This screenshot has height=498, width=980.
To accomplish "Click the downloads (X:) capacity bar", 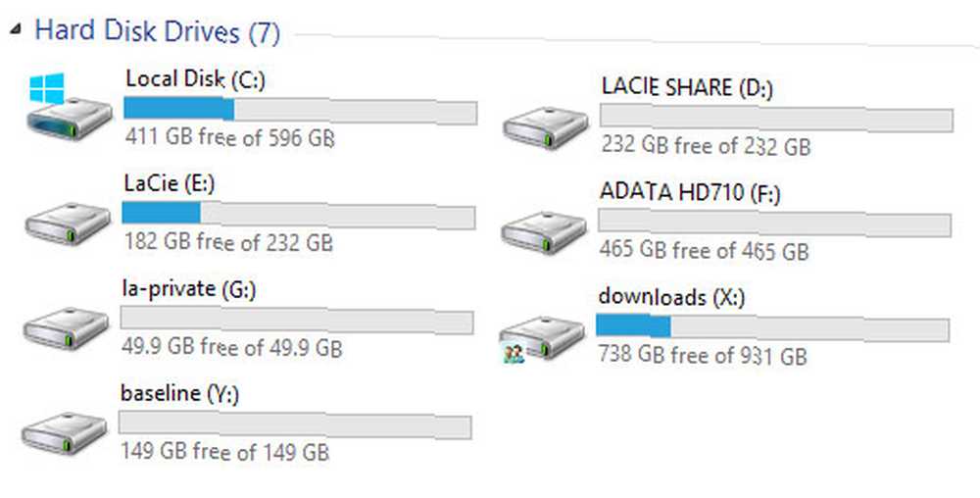I will click(x=772, y=327).
